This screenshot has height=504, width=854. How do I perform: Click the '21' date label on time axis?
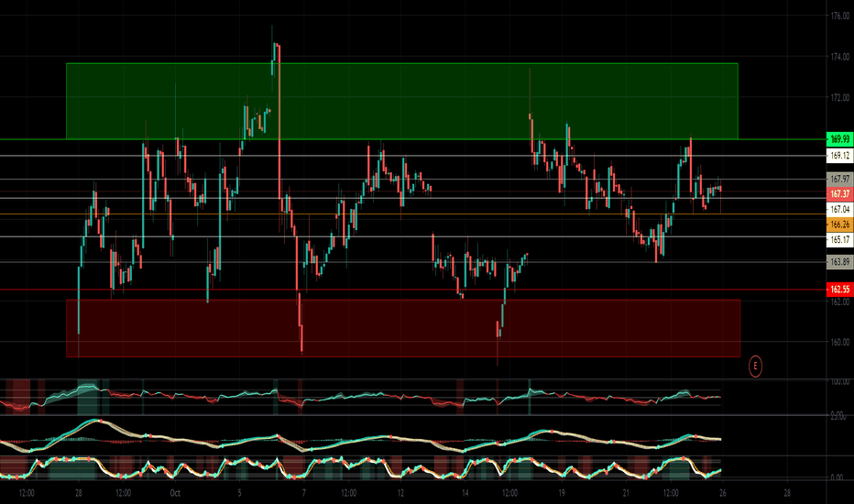click(x=626, y=493)
